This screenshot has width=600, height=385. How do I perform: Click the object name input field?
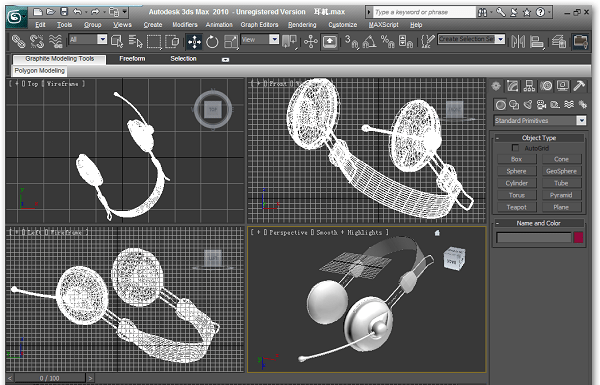[533, 237]
